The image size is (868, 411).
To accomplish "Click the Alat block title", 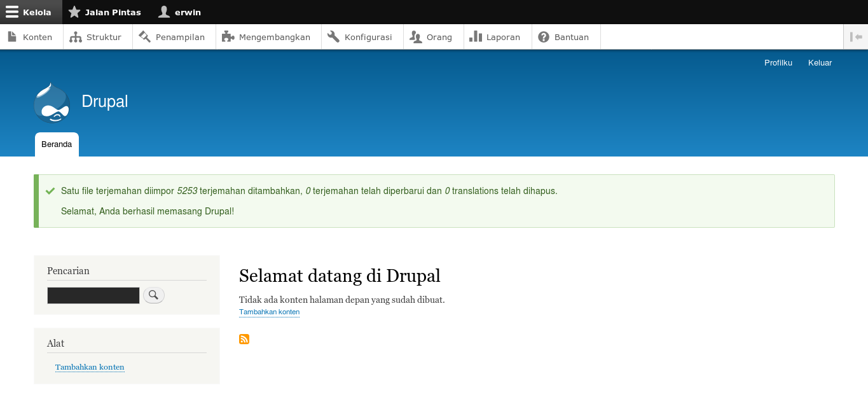I will point(56,344).
